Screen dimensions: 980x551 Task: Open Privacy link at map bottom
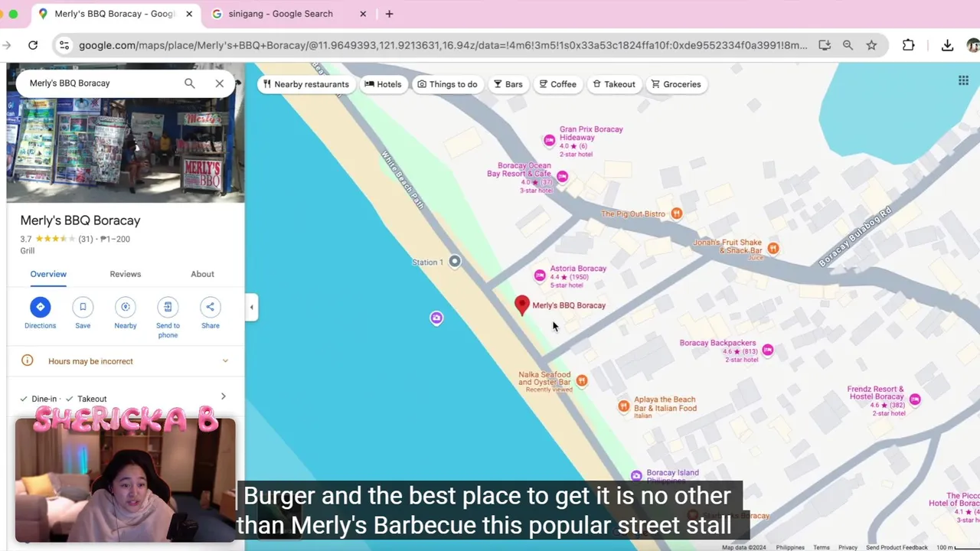coord(848,547)
